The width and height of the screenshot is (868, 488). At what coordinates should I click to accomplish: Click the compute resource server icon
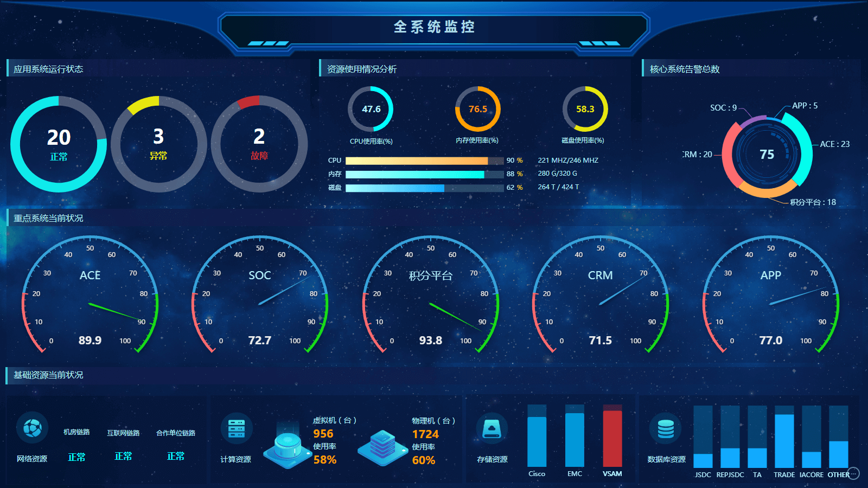pyautogui.click(x=237, y=428)
